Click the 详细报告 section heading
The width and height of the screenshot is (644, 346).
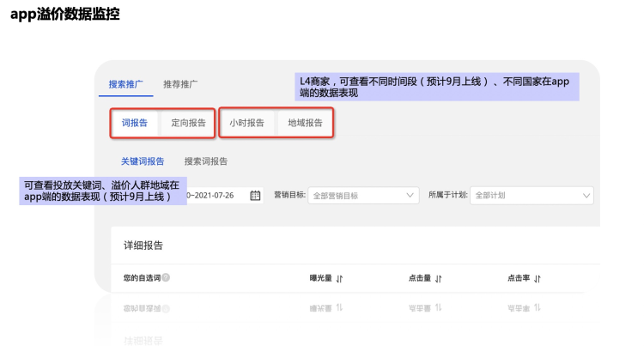(x=143, y=246)
